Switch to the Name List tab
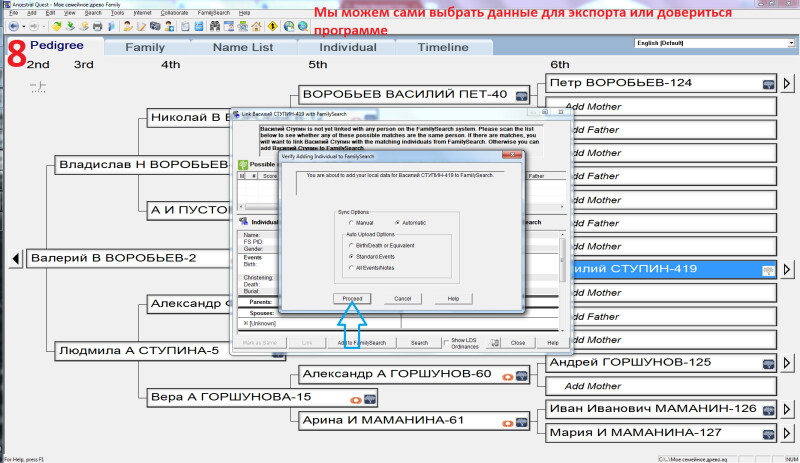The width and height of the screenshot is (800, 463). [243, 47]
